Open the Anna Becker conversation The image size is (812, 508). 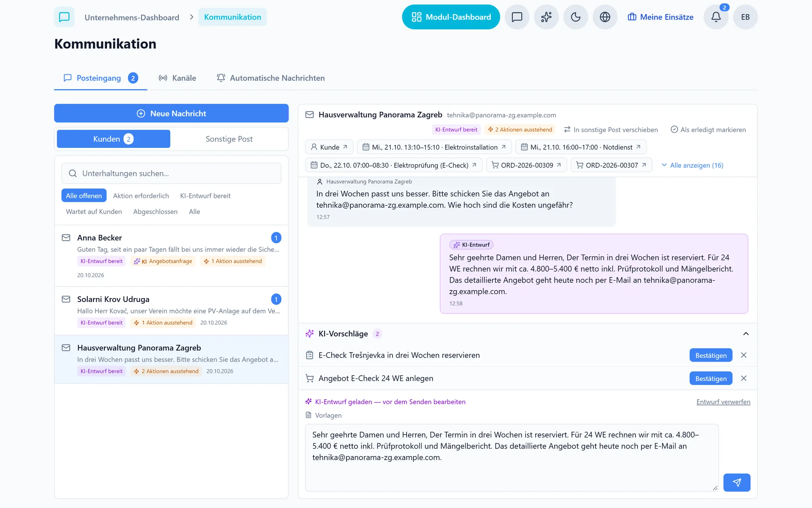pyautogui.click(x=171, y=256)
